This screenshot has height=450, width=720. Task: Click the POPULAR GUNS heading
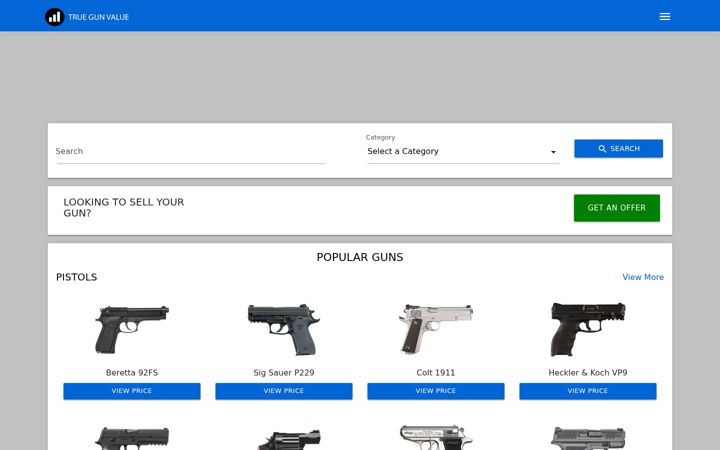pyautogui.click(x=360, y=257)
